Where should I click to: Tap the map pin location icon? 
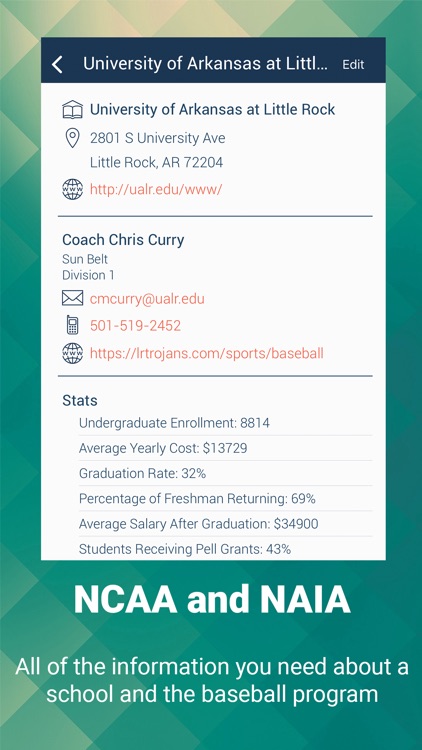pyautogui.click(x=72, y=139)
